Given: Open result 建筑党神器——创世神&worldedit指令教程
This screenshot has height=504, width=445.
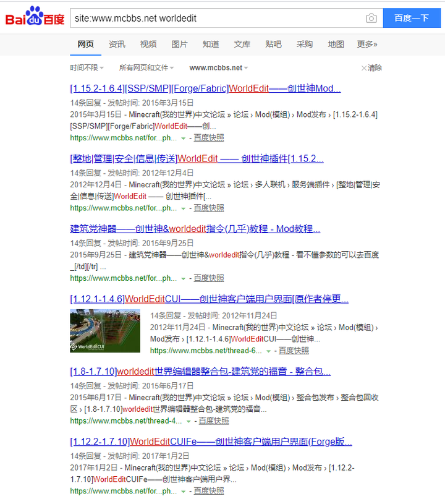Looking at the screenshot, I should pyautogui.click(x=195, y=229).
